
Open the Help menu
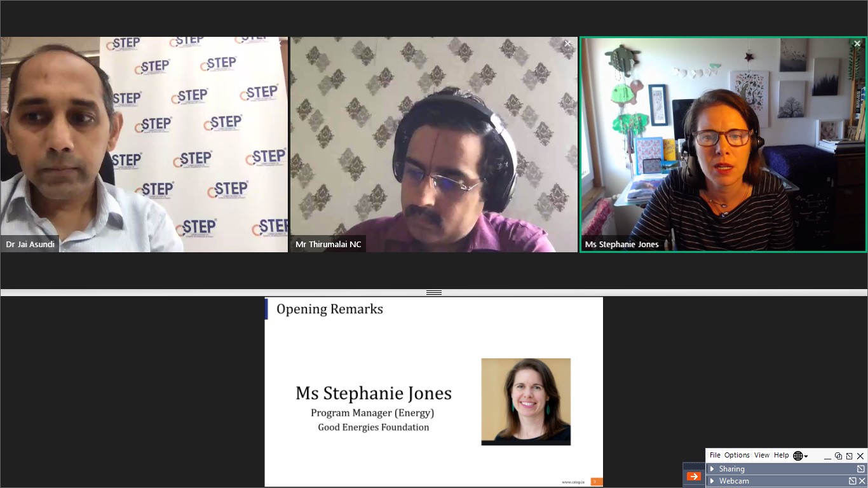tap(782, 455)
